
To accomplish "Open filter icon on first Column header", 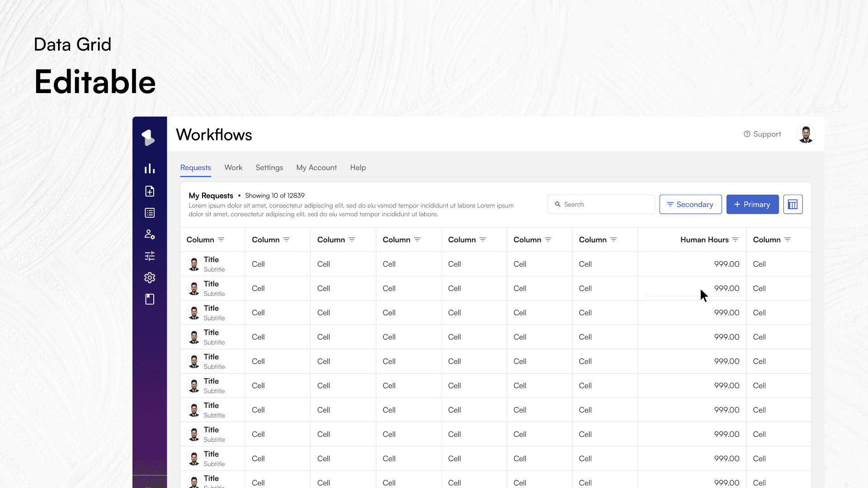I will pos(221,240).
